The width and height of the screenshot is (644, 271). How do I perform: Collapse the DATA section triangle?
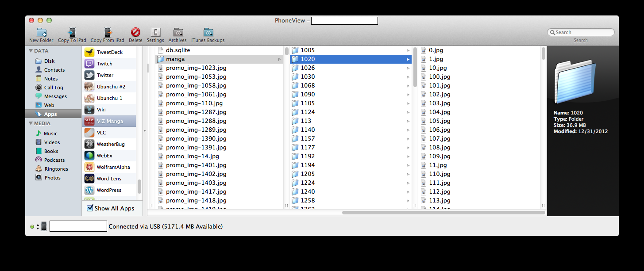[x=31, y=51]
